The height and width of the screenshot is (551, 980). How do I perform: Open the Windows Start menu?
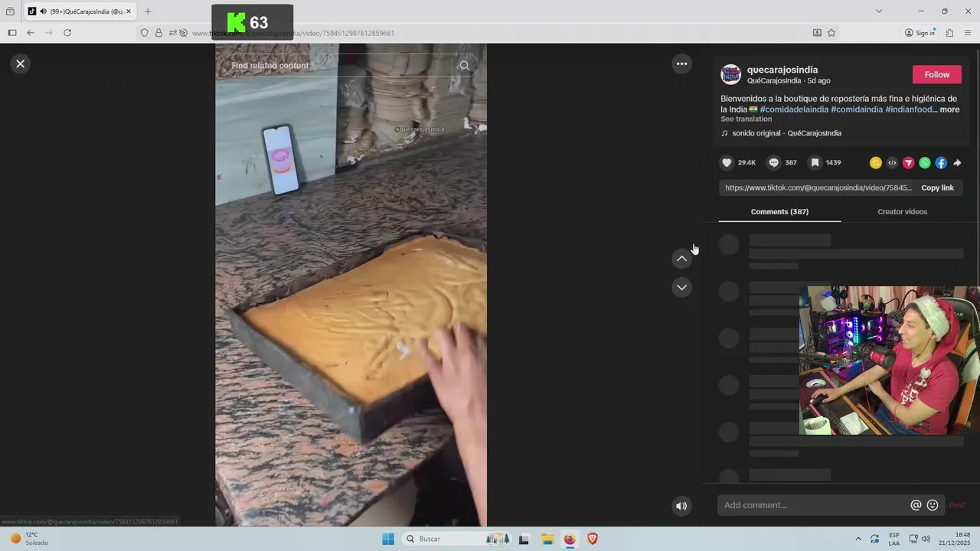click(x=388, y=539)
